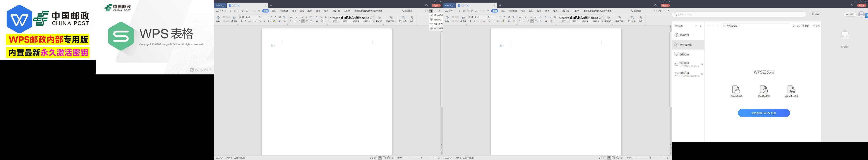Click the pin icon on the 我的桌面 row
The image size is (868, 160).
pyautogui.click(x=702, y=64)
